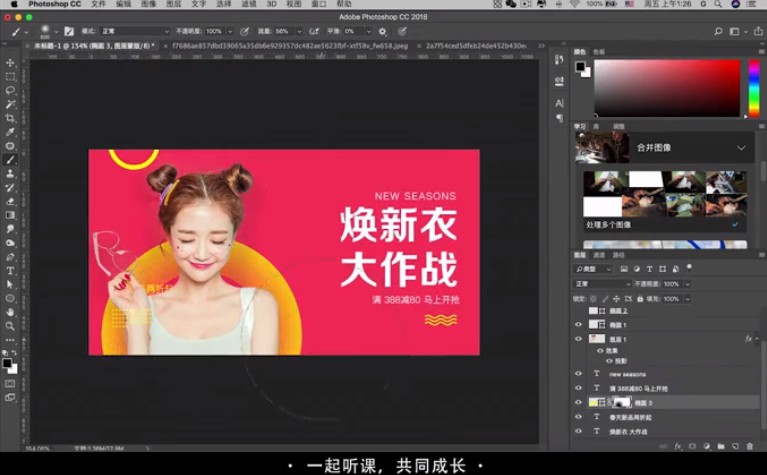
Task: Hide the 椭圆 1 layer
Action: click(578, 325)
